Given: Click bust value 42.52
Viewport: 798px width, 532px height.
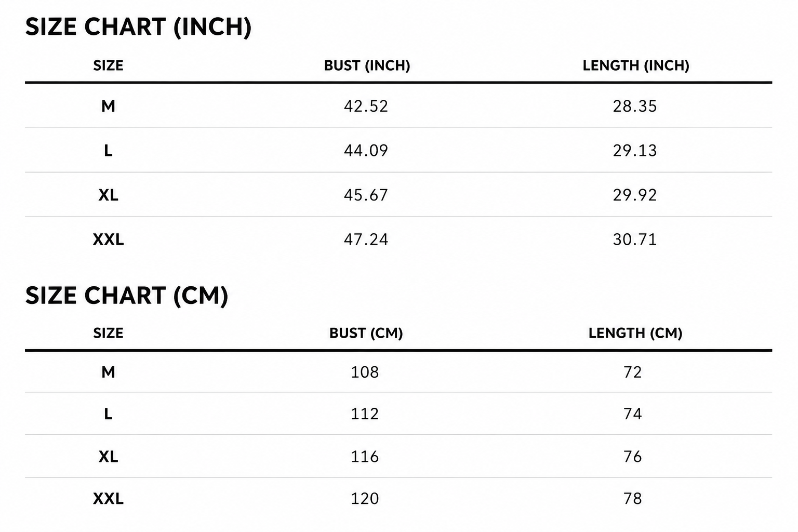Looking at the screenshot, I should point(366,106).
